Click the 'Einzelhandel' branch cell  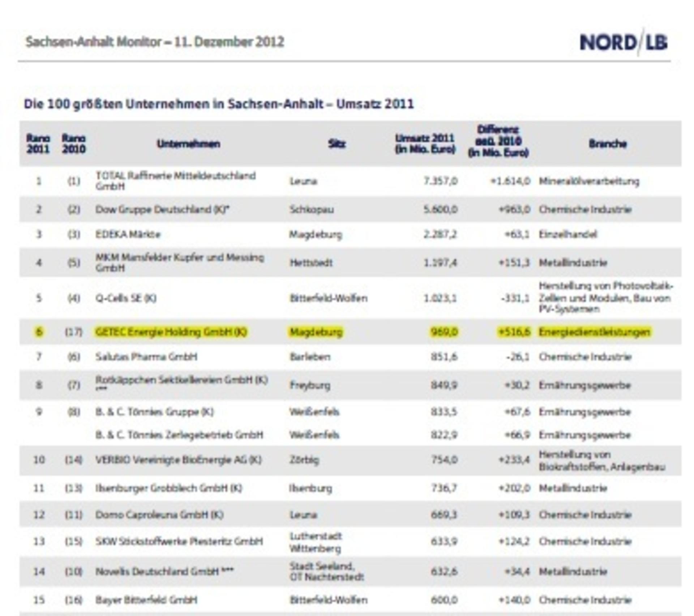[x=568, y=234]
